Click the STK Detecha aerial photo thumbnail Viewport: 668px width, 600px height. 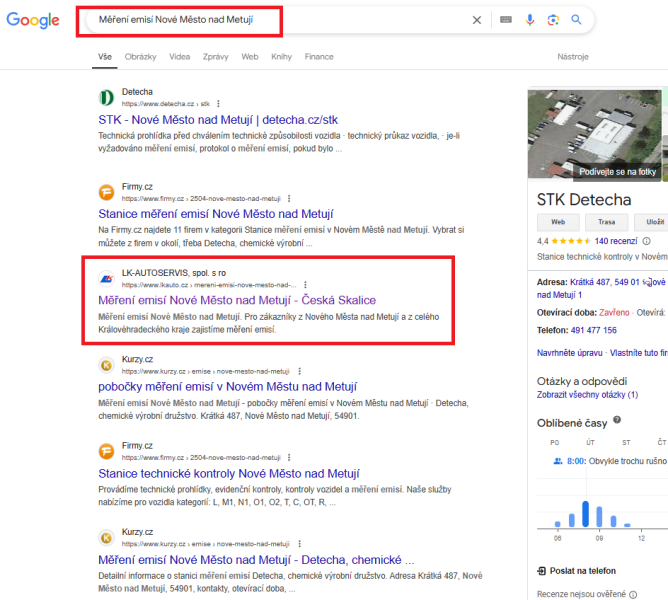pyautogui.click(x=594, y=134)
